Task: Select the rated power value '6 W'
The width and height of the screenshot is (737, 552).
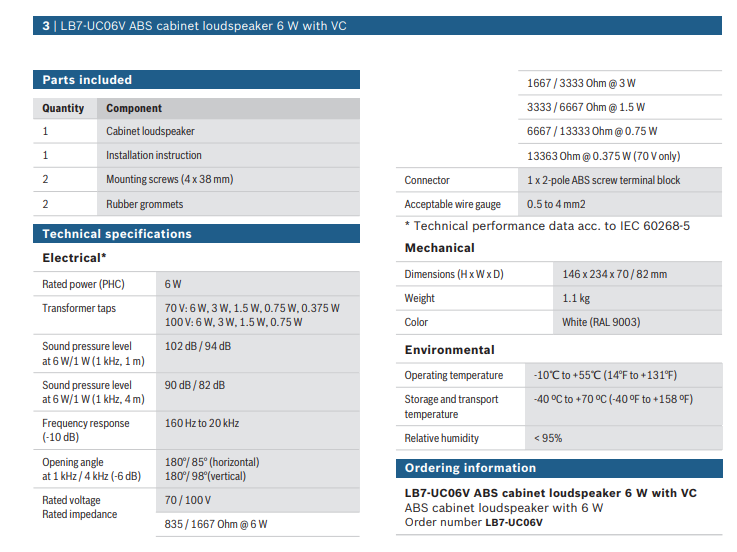Action: pyautogui.click(x=173, y=284)
